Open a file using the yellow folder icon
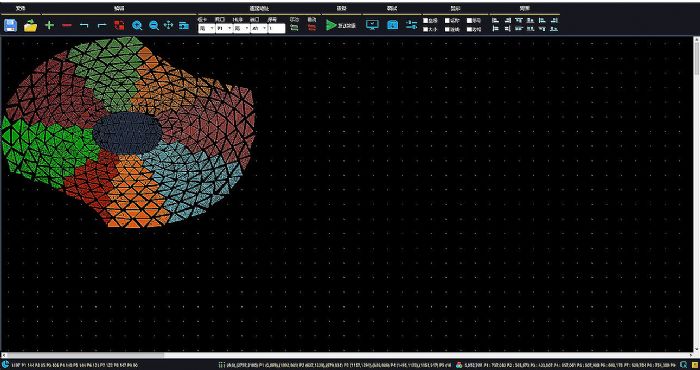 pyautogui.click(x=30, y=26)
